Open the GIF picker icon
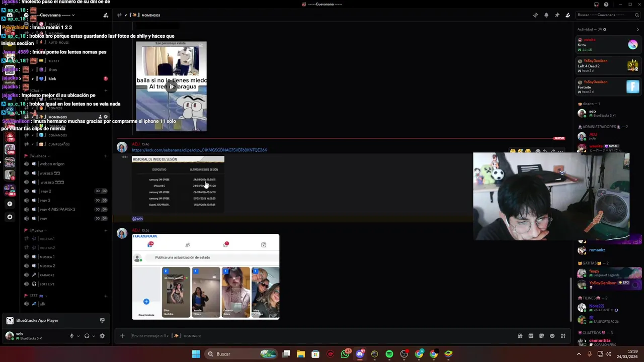 point(531,336)
